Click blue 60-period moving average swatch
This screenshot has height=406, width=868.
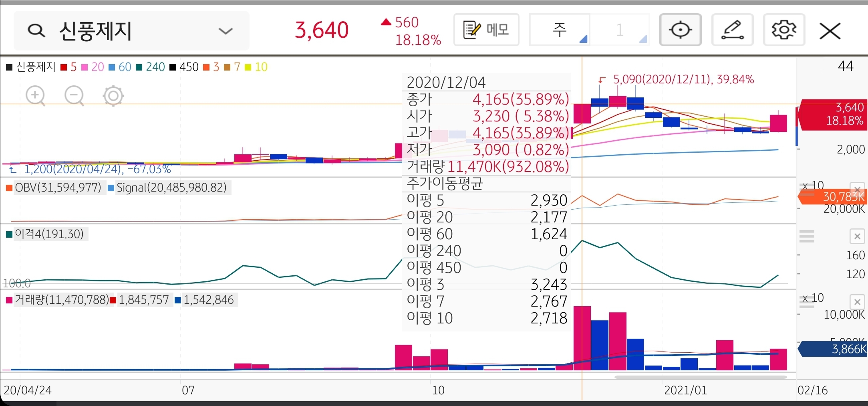(112, 67)
